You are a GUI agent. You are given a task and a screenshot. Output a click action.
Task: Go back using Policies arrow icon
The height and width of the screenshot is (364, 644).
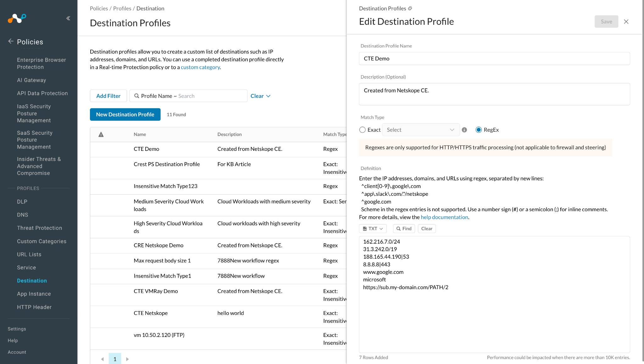coord(11,41)
